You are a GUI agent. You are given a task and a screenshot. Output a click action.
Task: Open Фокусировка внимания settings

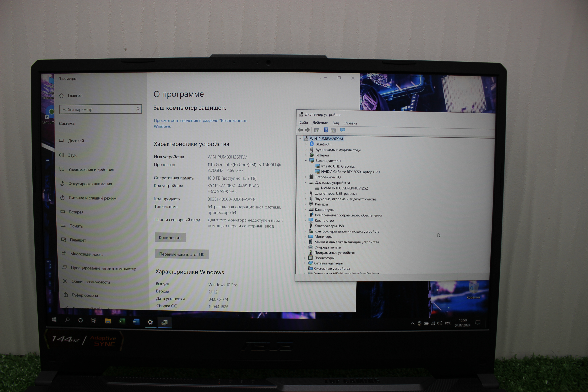pos(86,184)
